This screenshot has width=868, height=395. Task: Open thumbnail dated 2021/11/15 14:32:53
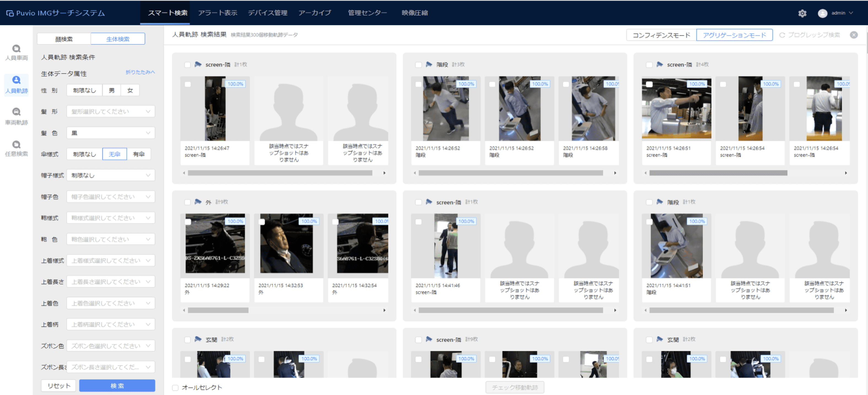286,243
